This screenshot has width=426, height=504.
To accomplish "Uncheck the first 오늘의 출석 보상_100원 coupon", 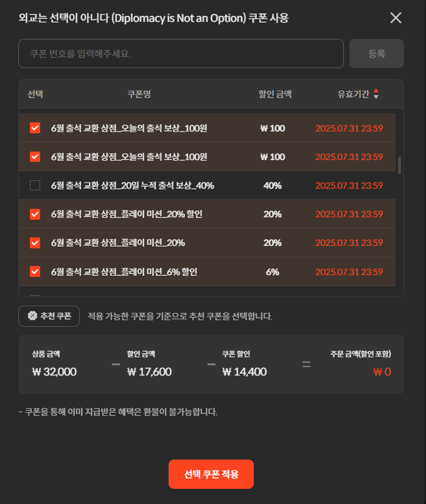I will [35, 128].
